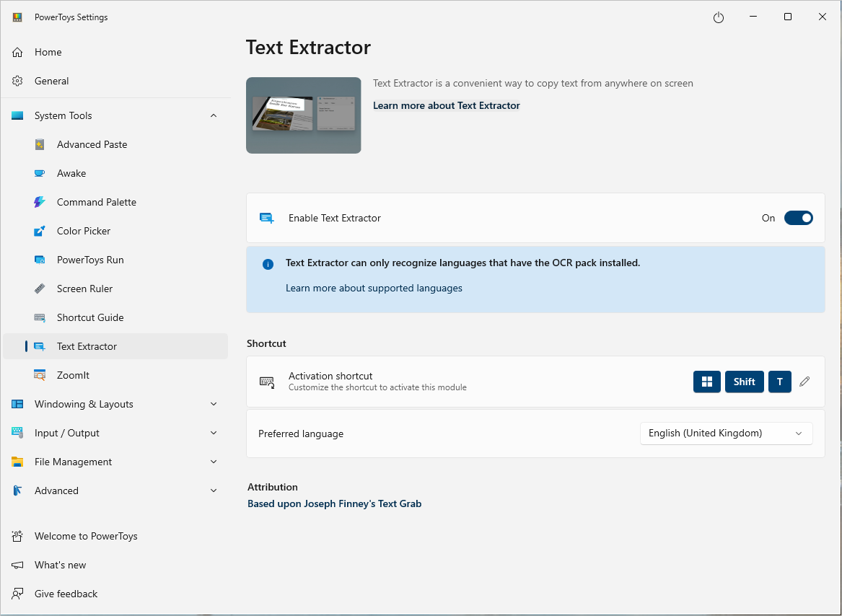Click the Screen Ruler icon
The image size is (842, 616).
[x=40, y=289]
